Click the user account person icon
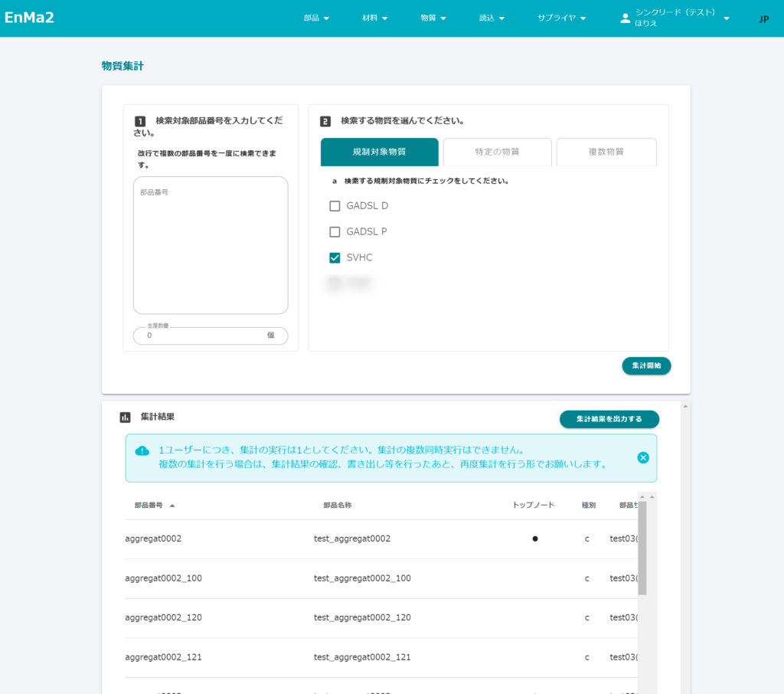This screenshot has width=784, height=694. point(625,18)
